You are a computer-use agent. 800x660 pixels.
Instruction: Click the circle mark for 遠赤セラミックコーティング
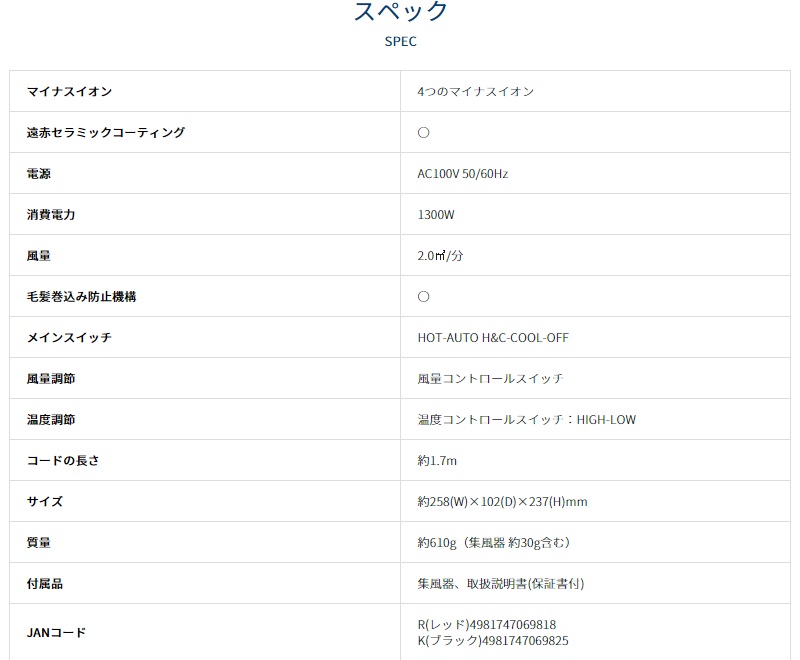pyautogui.click(x=423, y=131)
